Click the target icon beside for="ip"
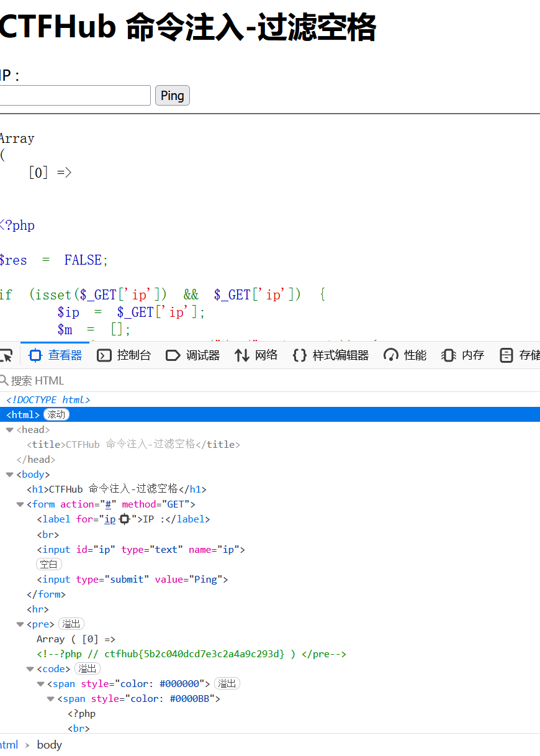The width and height of the screenshot is (540, 756). click(x=124, y=519)
